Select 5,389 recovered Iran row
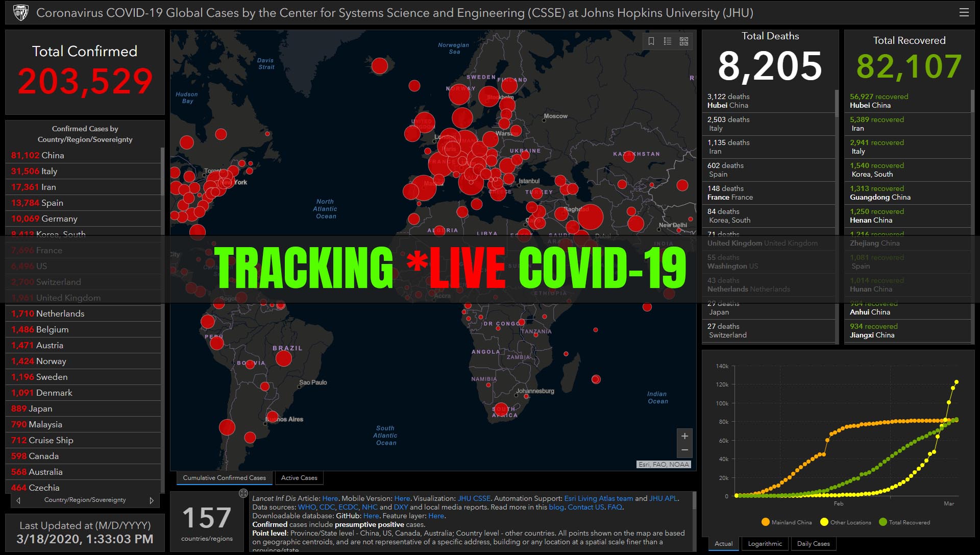This screenshot has width=980, height=555. click(x=908, y=124)
